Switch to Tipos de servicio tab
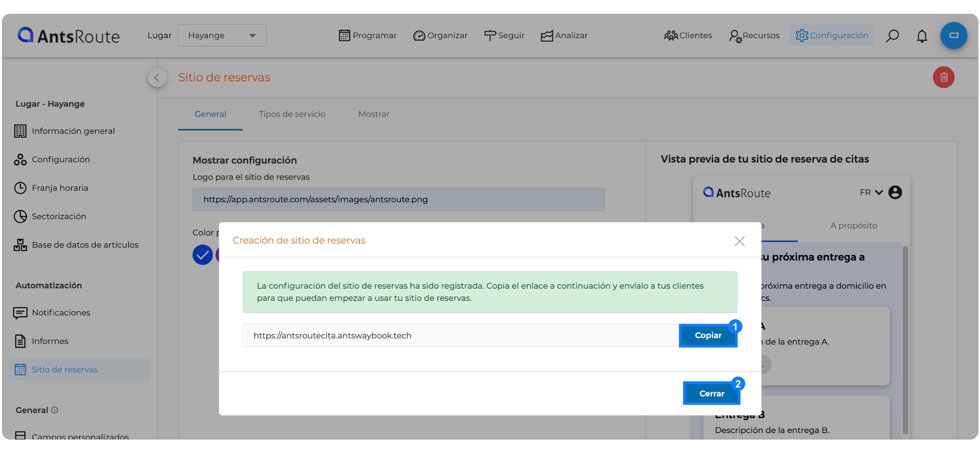The image size is (980, 453). [x=292, y=114]
